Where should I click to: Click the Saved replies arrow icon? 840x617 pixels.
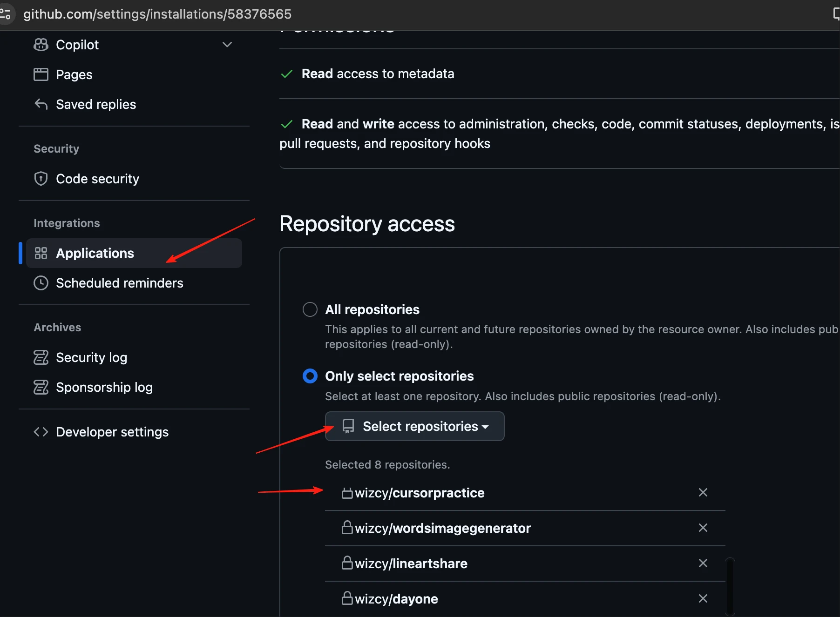coord(41,104)
